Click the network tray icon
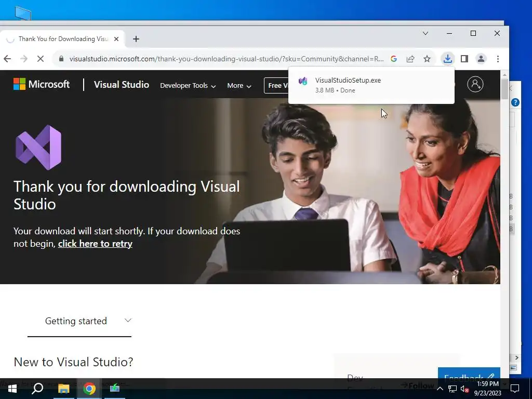The image size is (532, 399). tap(453, 389)
